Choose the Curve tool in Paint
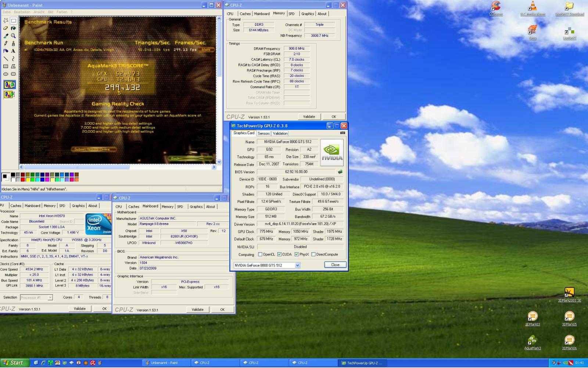 tap(13, 58)
